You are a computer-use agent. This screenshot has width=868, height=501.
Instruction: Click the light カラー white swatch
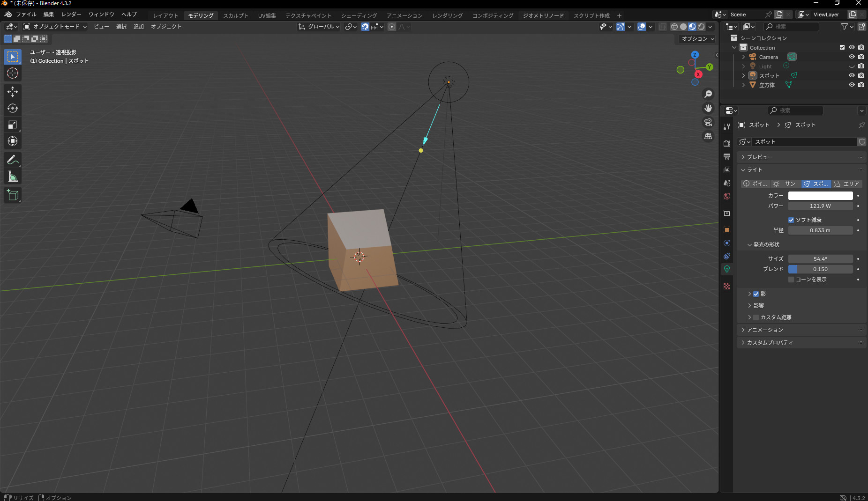pos(820,196)
